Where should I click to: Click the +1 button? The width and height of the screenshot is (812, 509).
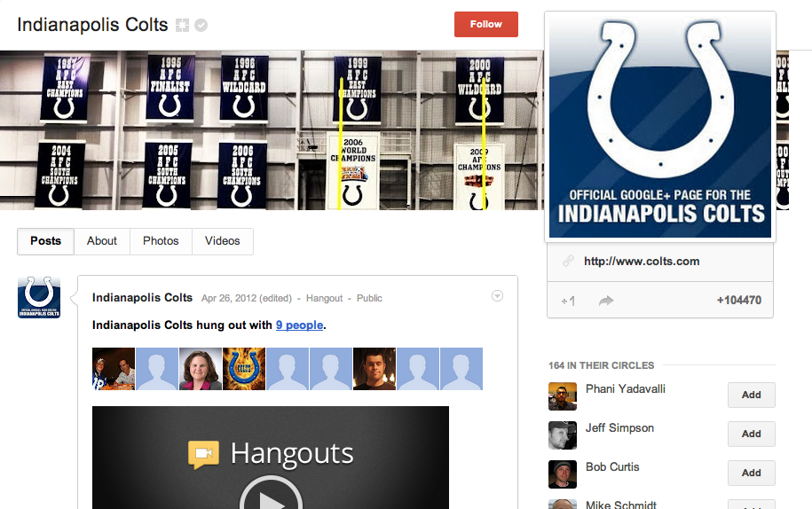click(568, 301)
